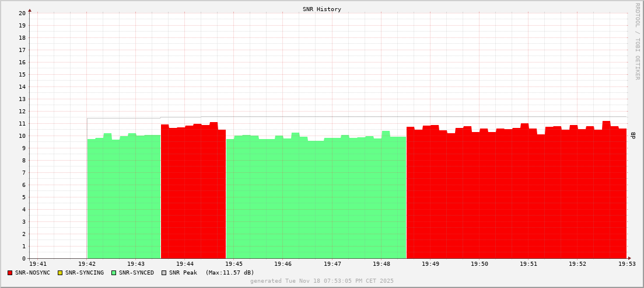Click the generated timestamp footer text
This screenshot has height=288, width=644.
[322, 281]
